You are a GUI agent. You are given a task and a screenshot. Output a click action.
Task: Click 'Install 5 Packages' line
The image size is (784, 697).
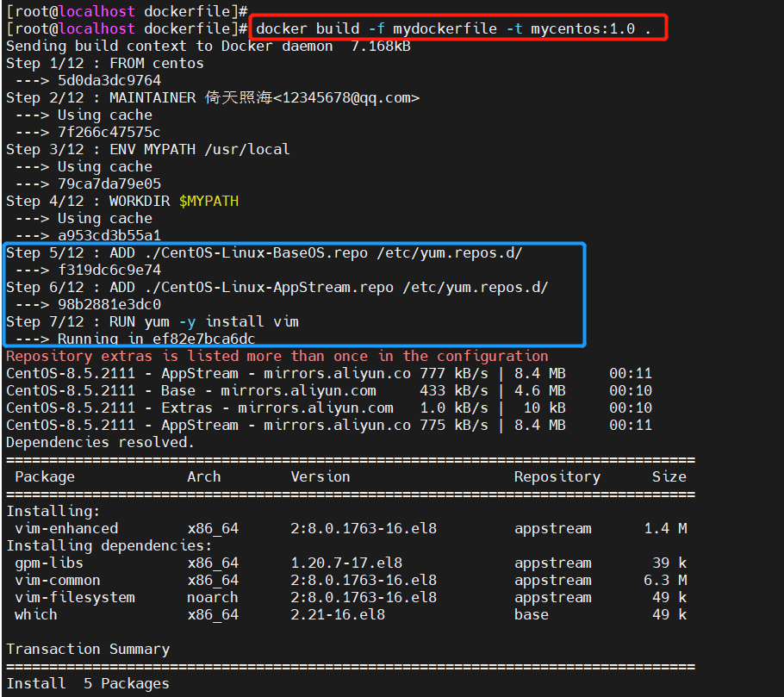(88, 683)
